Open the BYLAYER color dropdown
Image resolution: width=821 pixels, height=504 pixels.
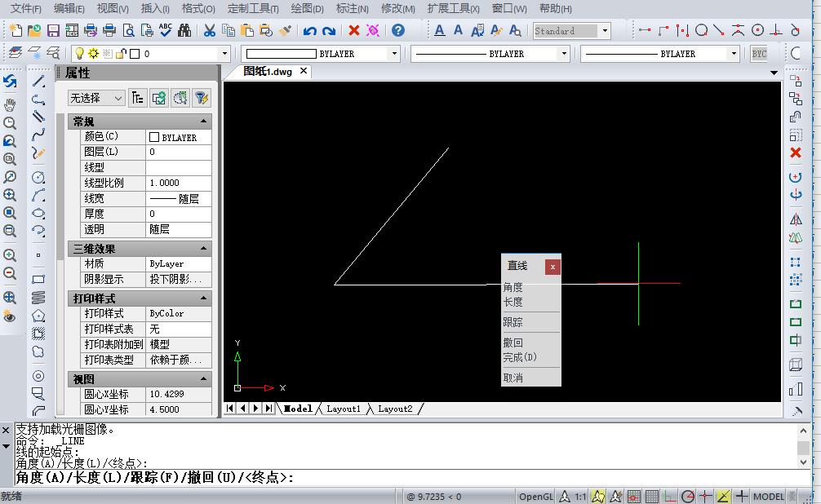point(394,53)
